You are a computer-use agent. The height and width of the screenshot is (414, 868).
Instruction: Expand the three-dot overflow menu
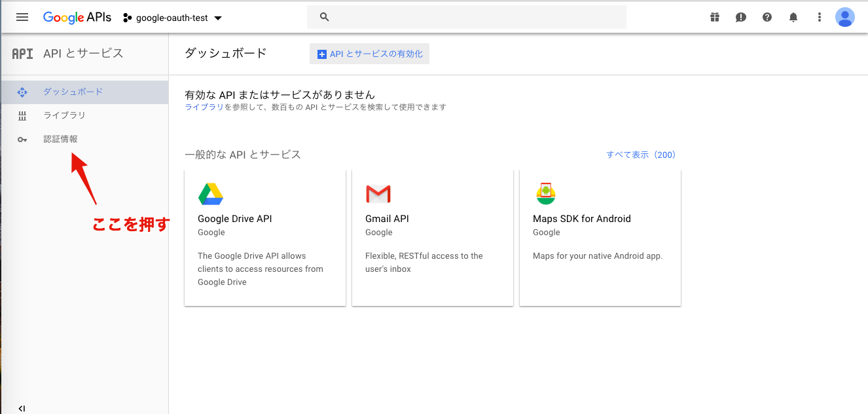coord(819,17)
